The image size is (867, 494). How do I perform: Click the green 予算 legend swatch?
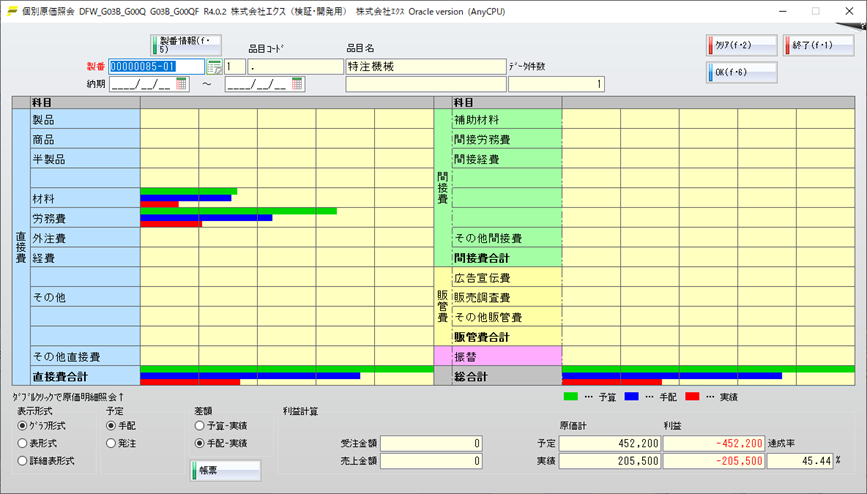pos(571,396)
